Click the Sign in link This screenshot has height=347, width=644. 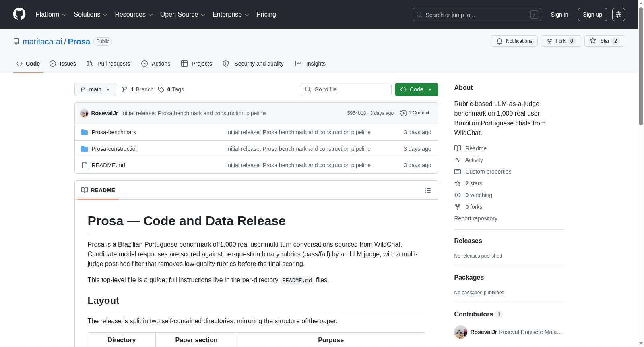tap(559, 15)
